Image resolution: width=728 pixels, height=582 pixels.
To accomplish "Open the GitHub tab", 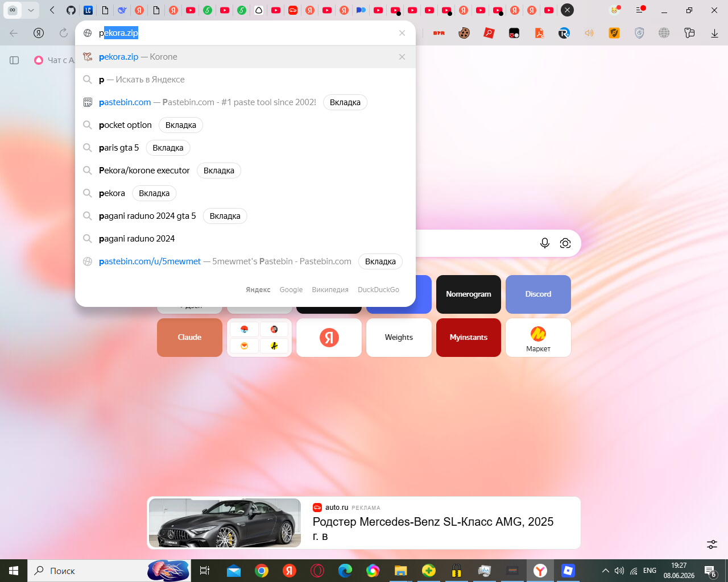I will tap(71, 10).
